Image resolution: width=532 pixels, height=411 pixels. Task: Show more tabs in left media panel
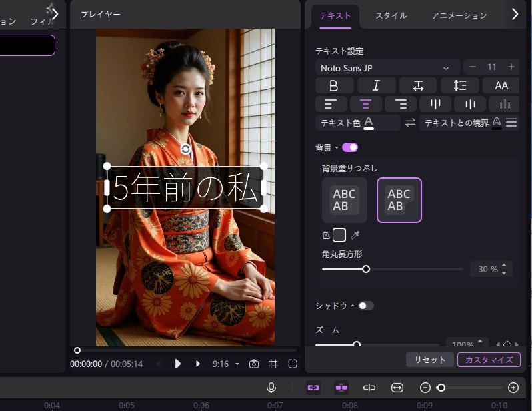(x=55, y=14)
